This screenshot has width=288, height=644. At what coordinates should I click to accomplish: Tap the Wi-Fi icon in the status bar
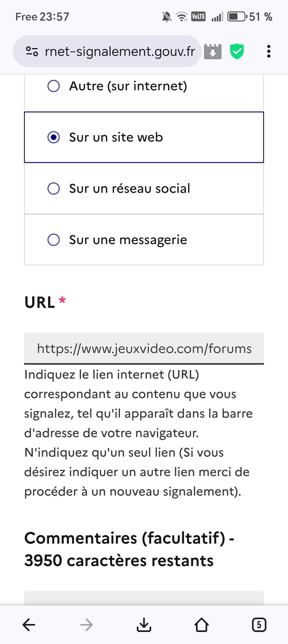pyautogui.click(x=182, y=17)
